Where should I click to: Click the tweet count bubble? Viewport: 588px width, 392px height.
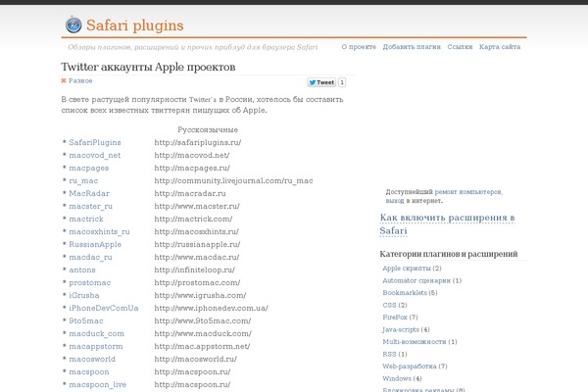(342, 82)
